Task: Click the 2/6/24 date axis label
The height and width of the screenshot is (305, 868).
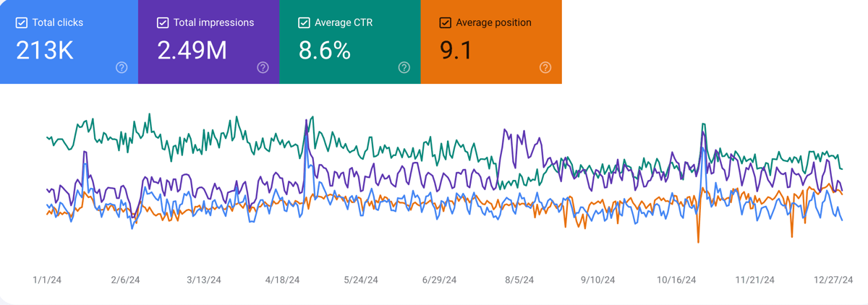Action: [x=126, y=280]
